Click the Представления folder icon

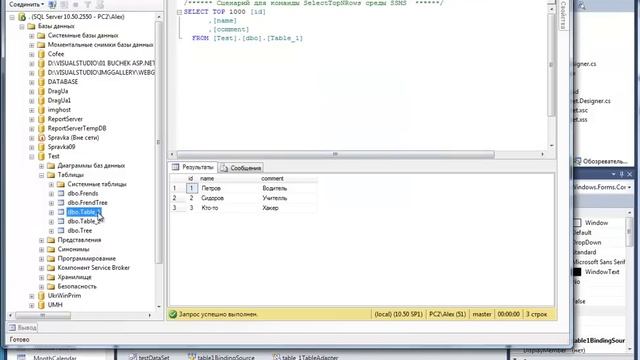point(51,240)
